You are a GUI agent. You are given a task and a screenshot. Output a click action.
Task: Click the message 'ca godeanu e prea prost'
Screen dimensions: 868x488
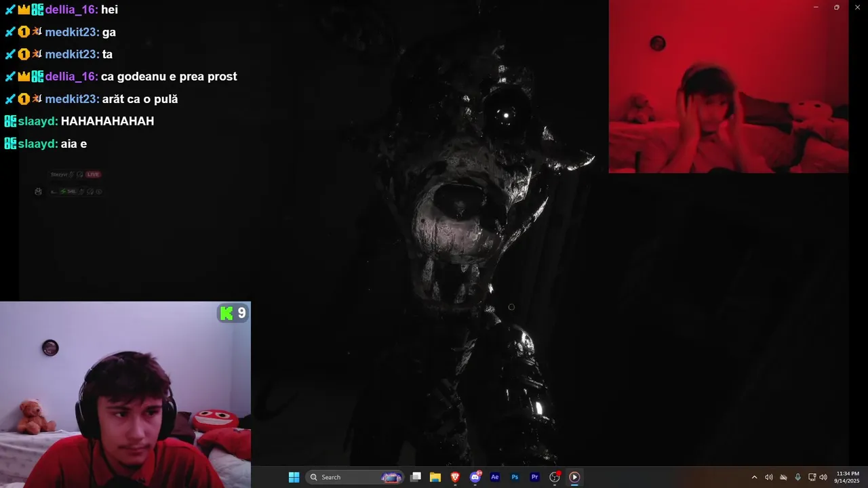click(x=169, y=77)
